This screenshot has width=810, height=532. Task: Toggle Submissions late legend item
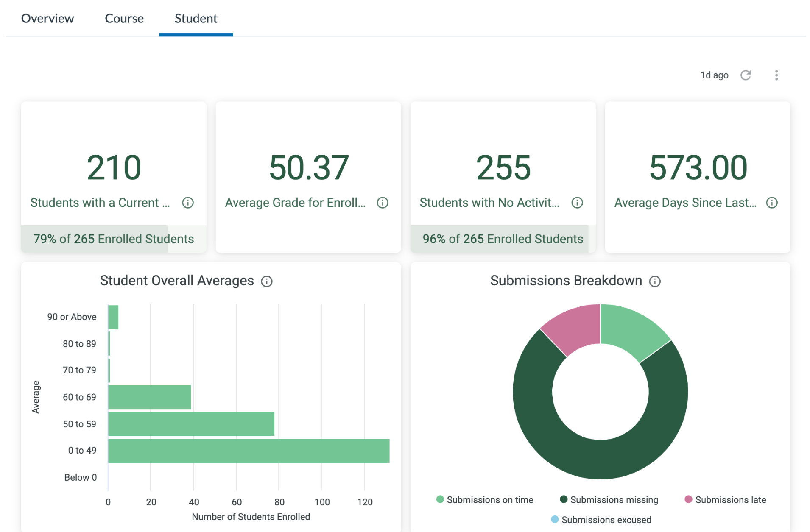click(725, 499)
